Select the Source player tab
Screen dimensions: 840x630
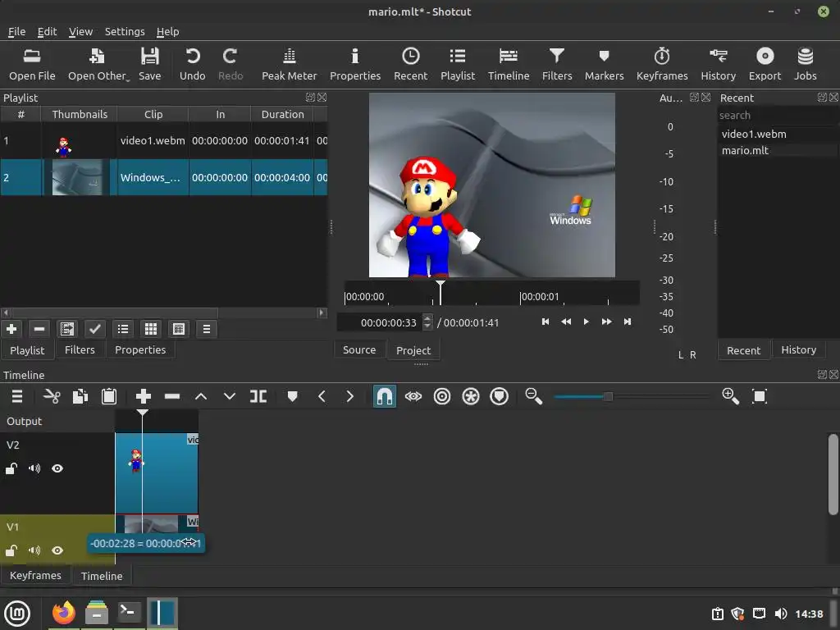[x=359, y=349]
